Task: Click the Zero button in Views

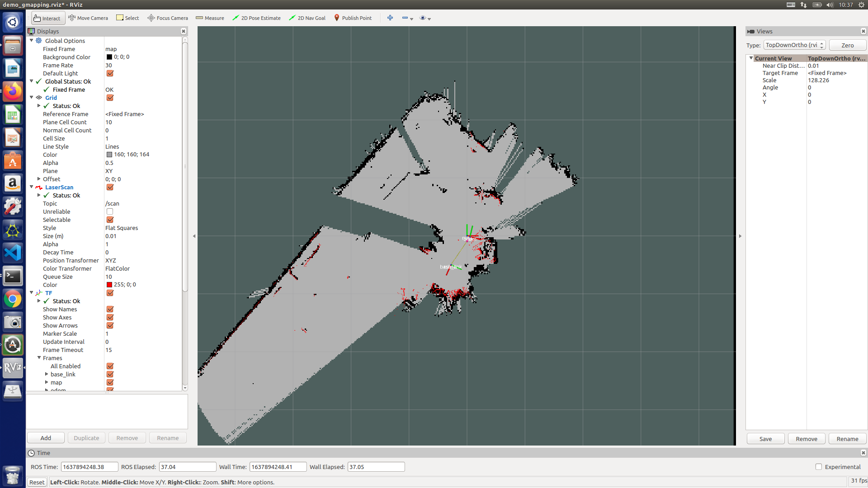Action: (x=847, y=45)
